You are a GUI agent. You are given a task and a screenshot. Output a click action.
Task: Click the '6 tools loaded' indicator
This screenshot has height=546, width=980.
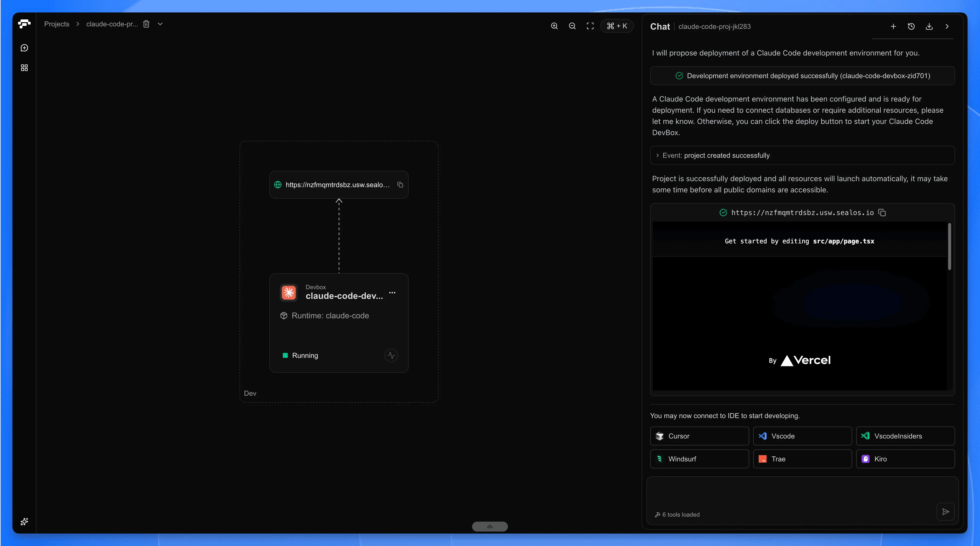(x=677, y=514)
